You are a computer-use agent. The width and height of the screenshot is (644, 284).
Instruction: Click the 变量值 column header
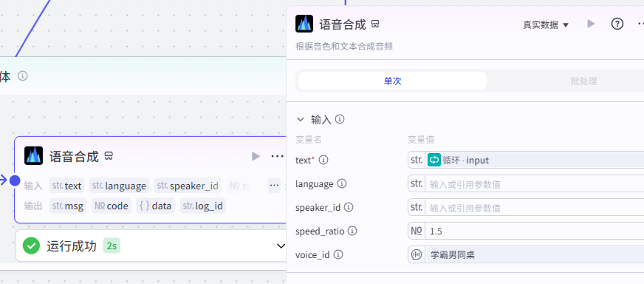(421, 140)
